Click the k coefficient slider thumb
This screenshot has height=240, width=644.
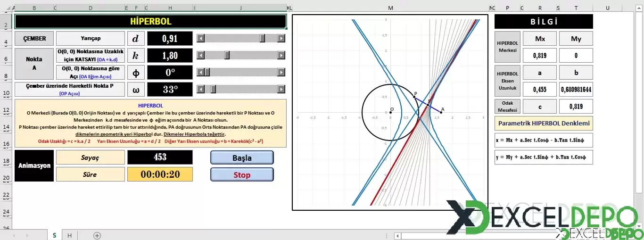[227, 55]
